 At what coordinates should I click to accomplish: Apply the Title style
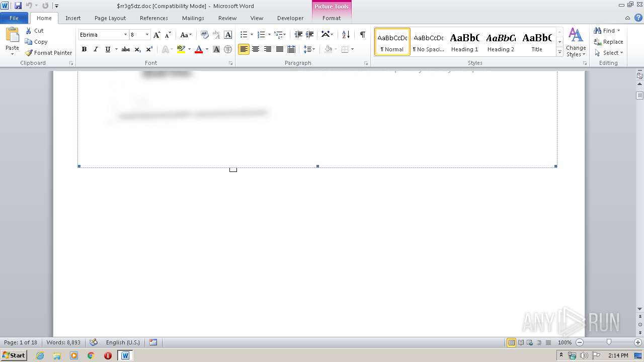537,42
